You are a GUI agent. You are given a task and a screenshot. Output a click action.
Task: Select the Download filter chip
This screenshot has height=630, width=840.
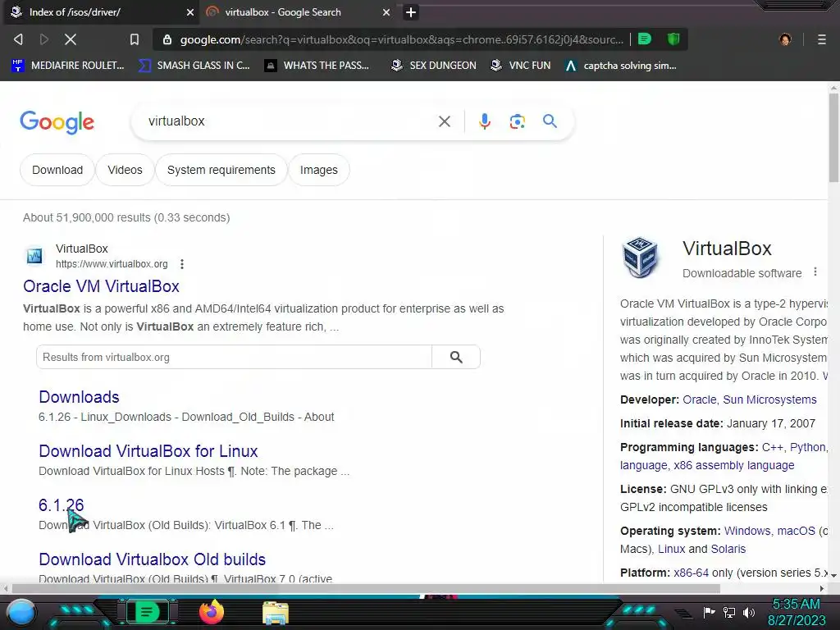57,170
